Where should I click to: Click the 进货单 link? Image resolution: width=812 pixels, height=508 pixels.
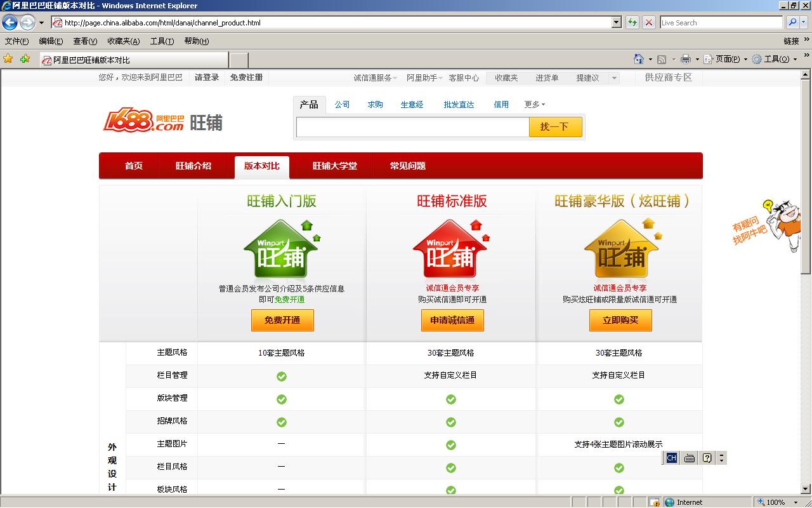tap(547, 78)
